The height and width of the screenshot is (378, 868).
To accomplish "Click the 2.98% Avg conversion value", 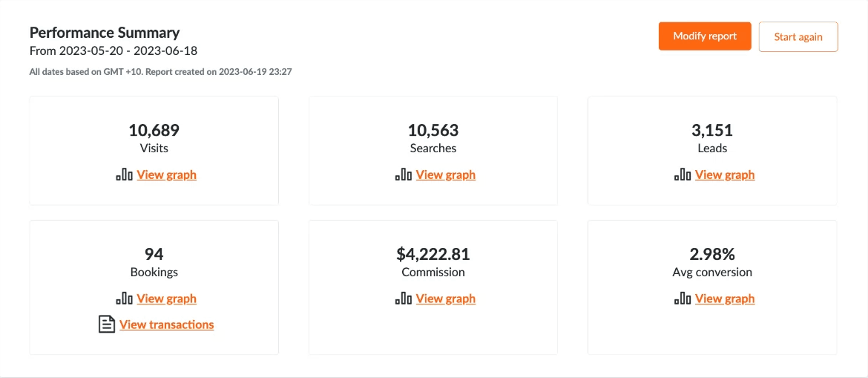I will [712, 254].
